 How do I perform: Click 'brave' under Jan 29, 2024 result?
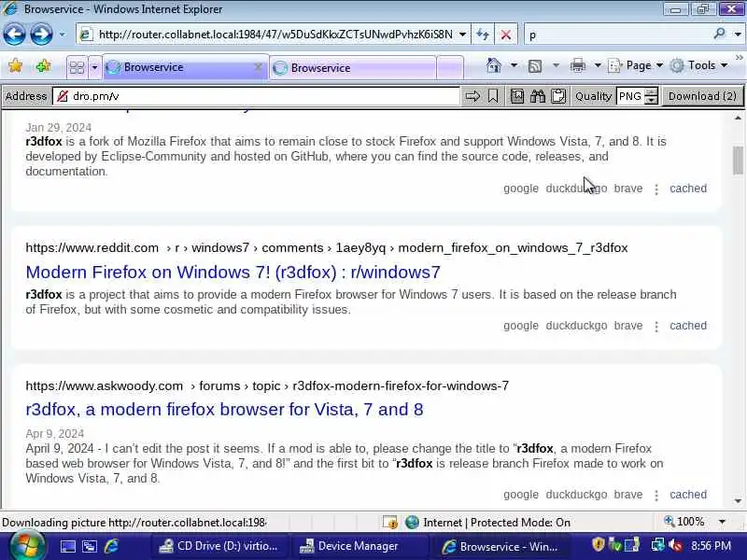coord(627,189)
